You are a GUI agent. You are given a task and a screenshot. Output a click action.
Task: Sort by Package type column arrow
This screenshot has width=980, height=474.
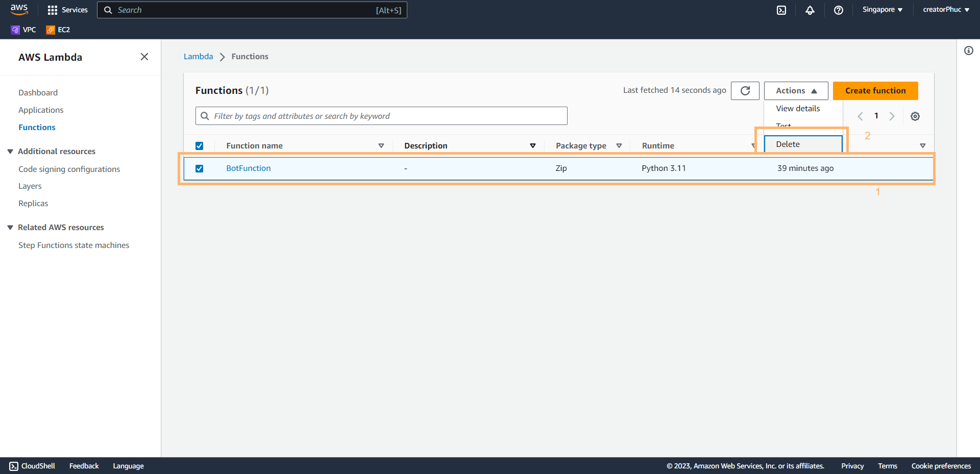[619, 146]
